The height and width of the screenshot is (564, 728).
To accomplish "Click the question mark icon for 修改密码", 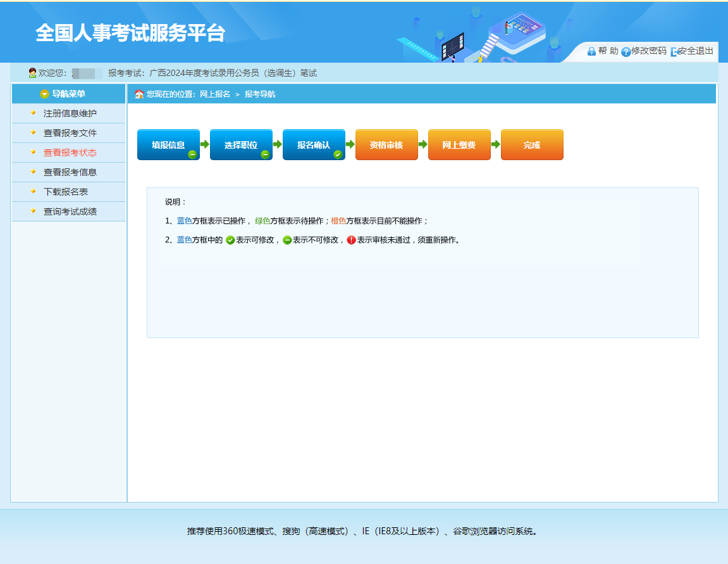I will [626, 52].
